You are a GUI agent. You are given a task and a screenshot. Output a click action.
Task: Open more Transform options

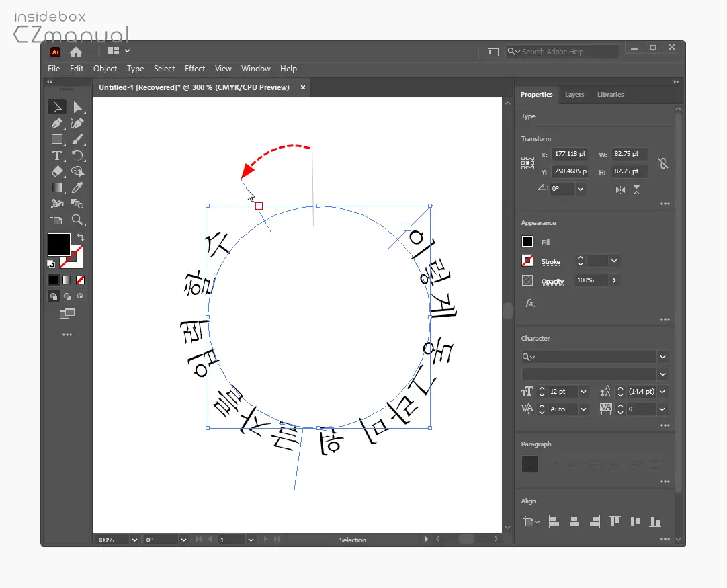665,204
